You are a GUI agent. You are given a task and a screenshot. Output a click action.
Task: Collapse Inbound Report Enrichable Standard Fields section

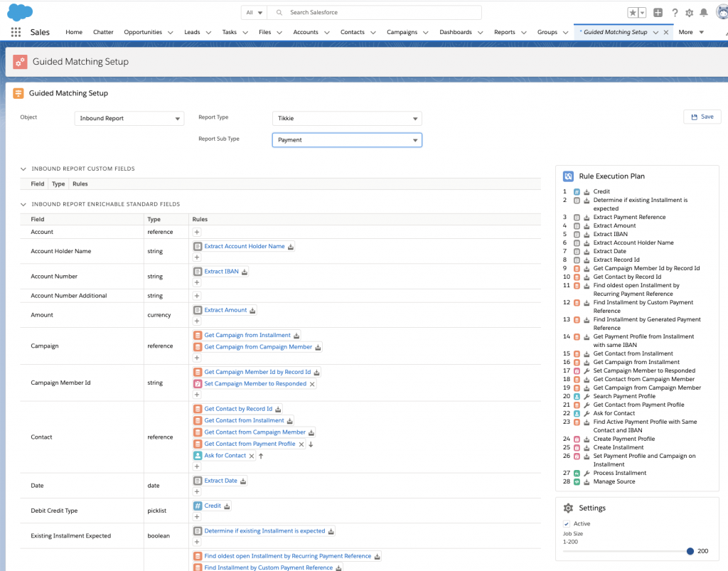(23, 204)
